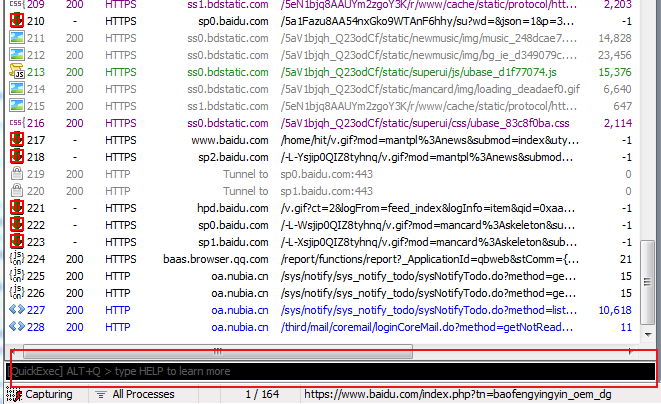Click into the QuickExec command box

pos(330,371)
